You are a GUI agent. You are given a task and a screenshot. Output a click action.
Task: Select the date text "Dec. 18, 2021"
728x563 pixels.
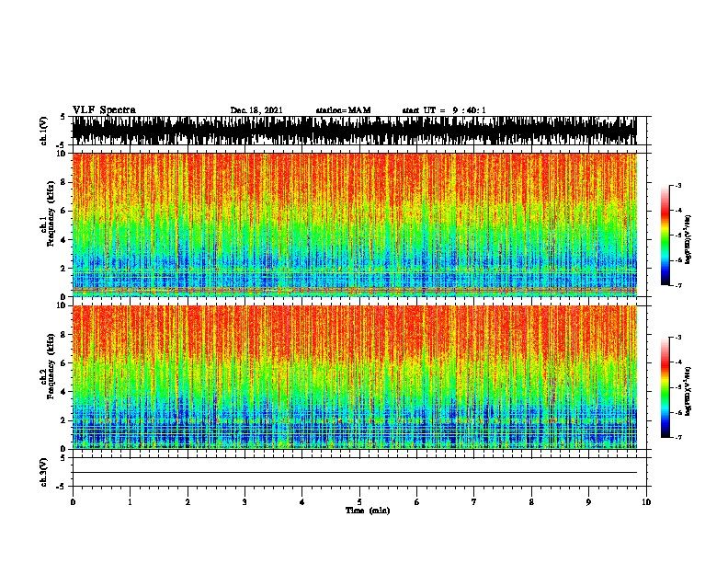pyautogui.click(x=256, y=110)
